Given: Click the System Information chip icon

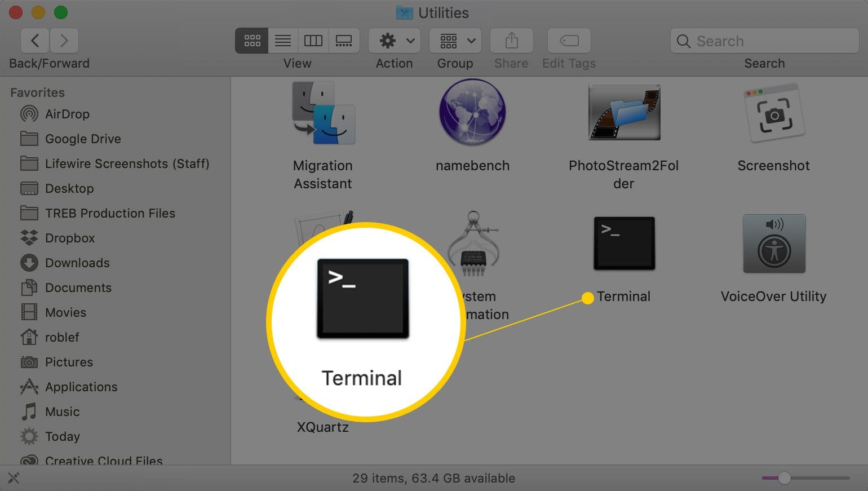Looking at the screenshot, I should click(x=473, y=244).
